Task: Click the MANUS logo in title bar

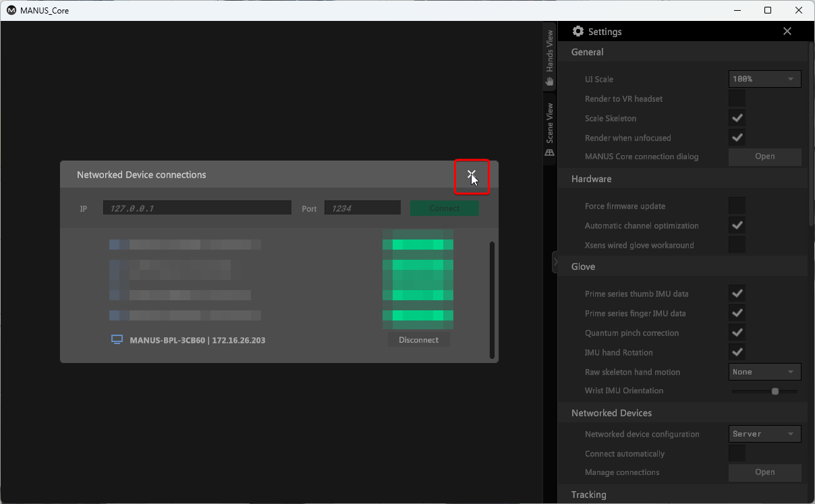Action: pos(11,11)
